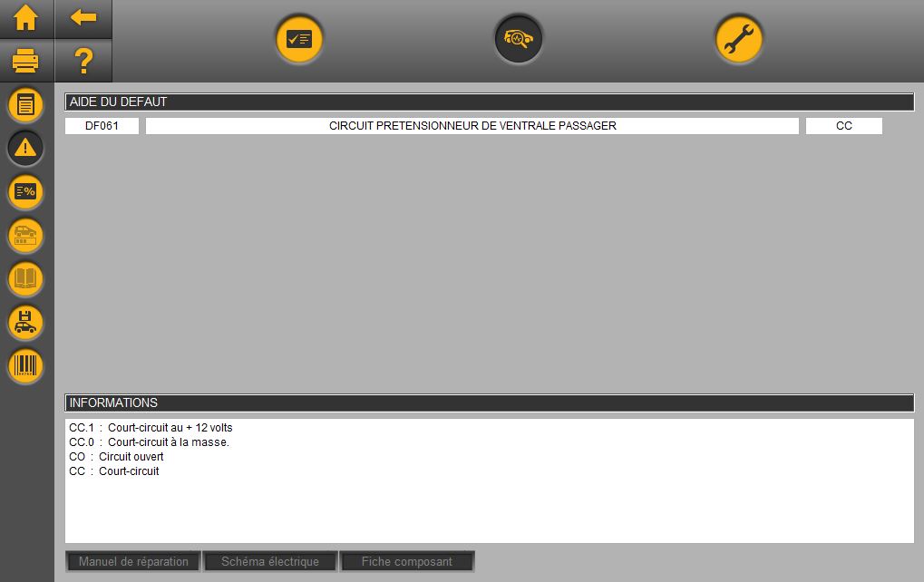Print the current fault page
This screenshot has height=582, width=924.
(x=26, y=62)
